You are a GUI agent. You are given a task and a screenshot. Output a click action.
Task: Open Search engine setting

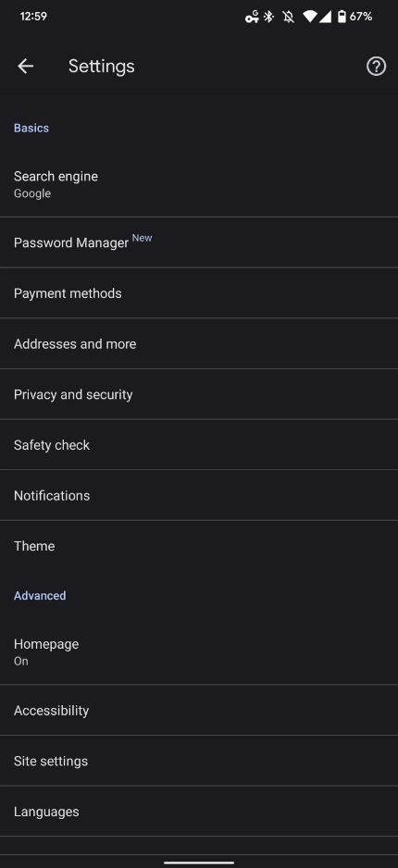199,184
